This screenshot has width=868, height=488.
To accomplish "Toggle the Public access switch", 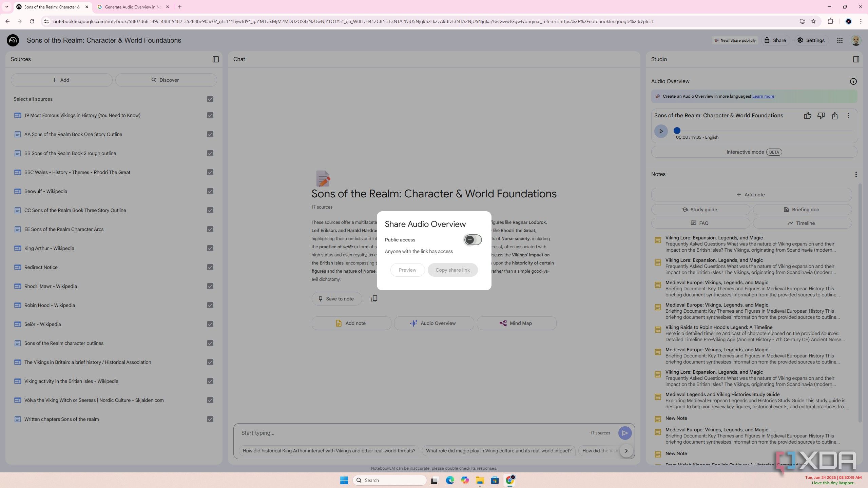I will click(472, 240).
